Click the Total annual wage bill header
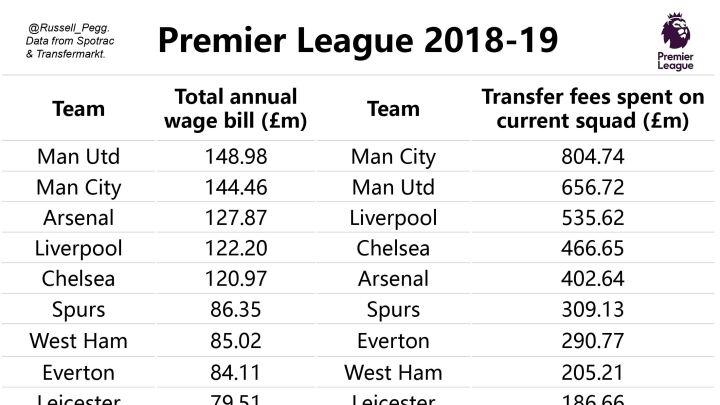Viewport: 720px width, 405px height. (x=236, y=109)
